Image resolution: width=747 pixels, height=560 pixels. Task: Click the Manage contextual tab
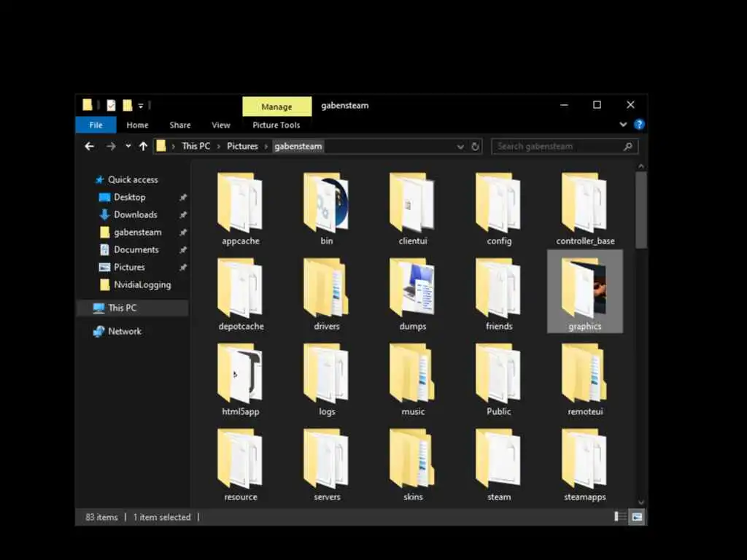tap(276, 106)
